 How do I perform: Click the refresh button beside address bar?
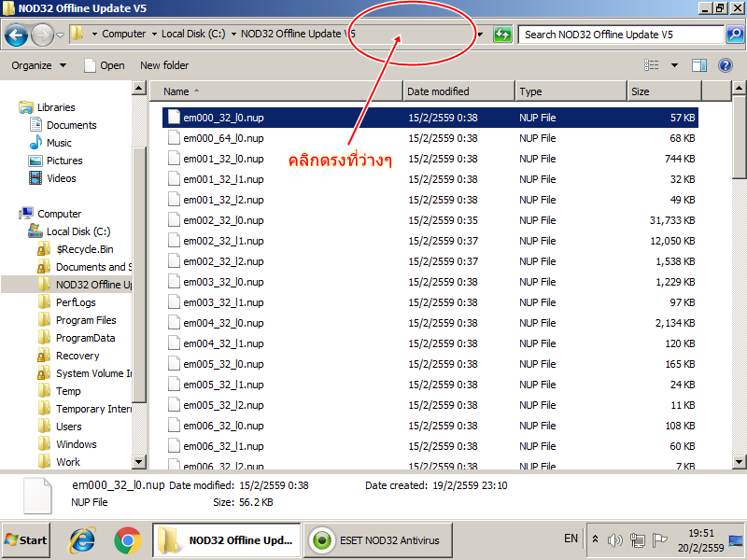pos(502,35)
